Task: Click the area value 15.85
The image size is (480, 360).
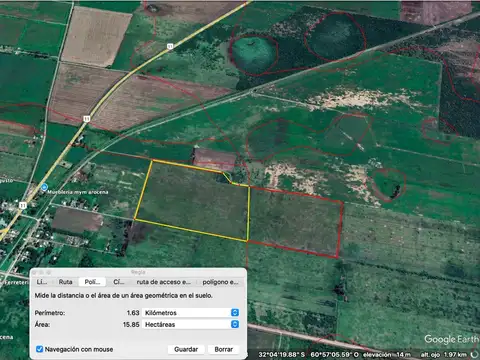Action: point(131,324)
